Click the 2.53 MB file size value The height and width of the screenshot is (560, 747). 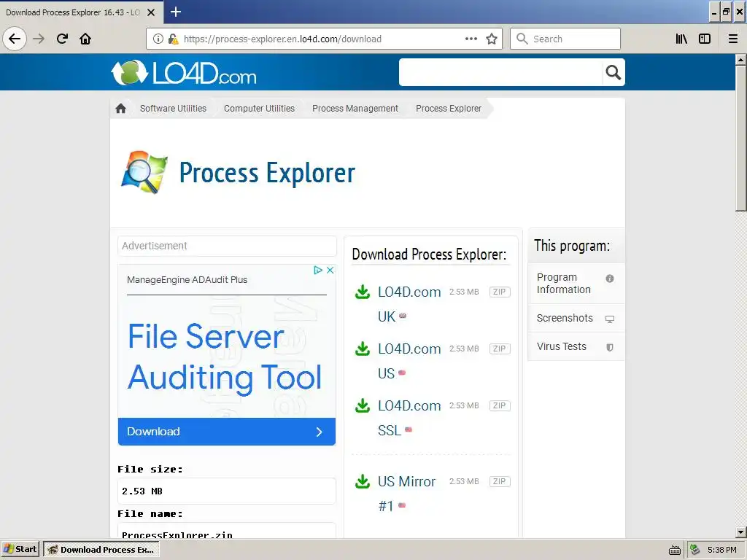(x=142, y=491)
